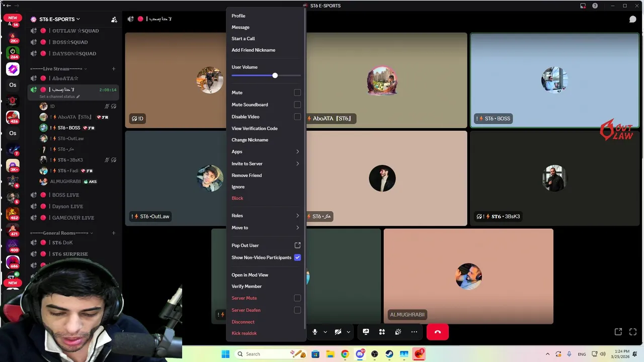Screen dimensions: 644x362
Task: Open File Explorer from the taskbar
Action: [330, 354]
